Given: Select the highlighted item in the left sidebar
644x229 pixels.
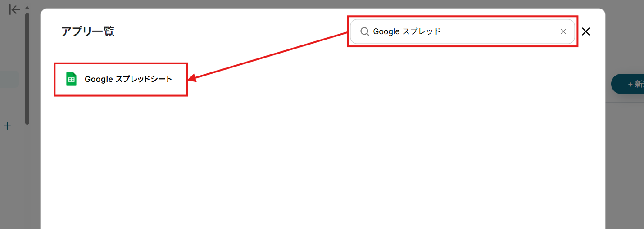Looking at the screenshot, I should (9, 79).
